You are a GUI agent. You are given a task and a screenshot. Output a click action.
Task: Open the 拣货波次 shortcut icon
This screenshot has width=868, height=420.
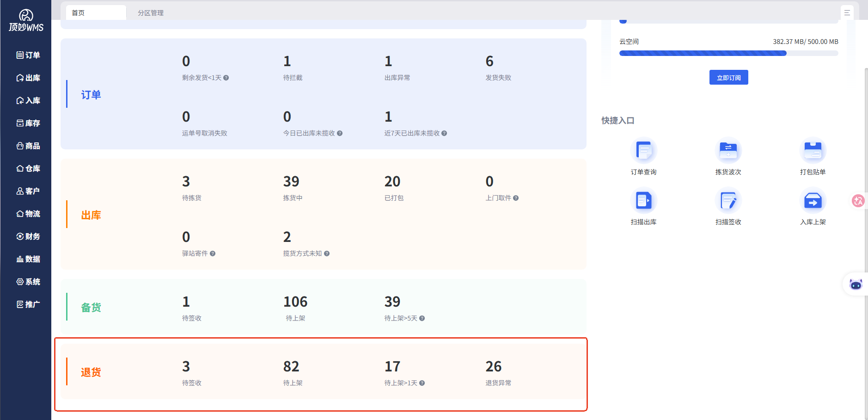click(x=728, y=151)
